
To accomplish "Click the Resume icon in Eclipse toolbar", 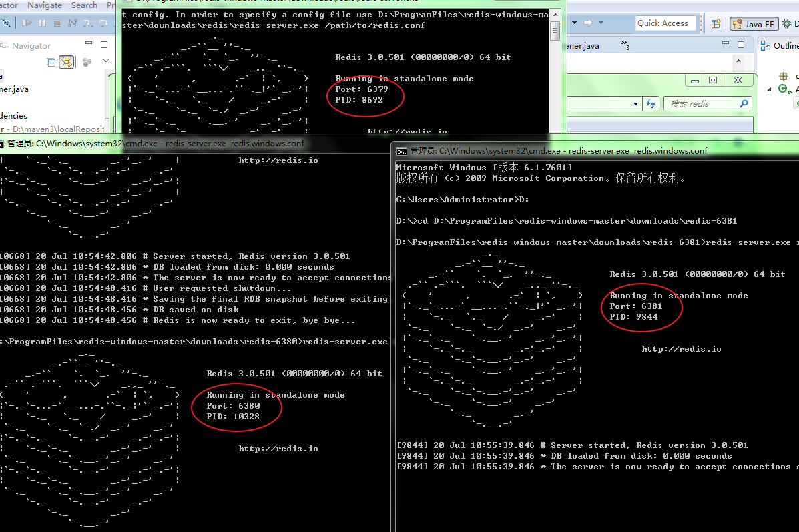I will point(27,23).
